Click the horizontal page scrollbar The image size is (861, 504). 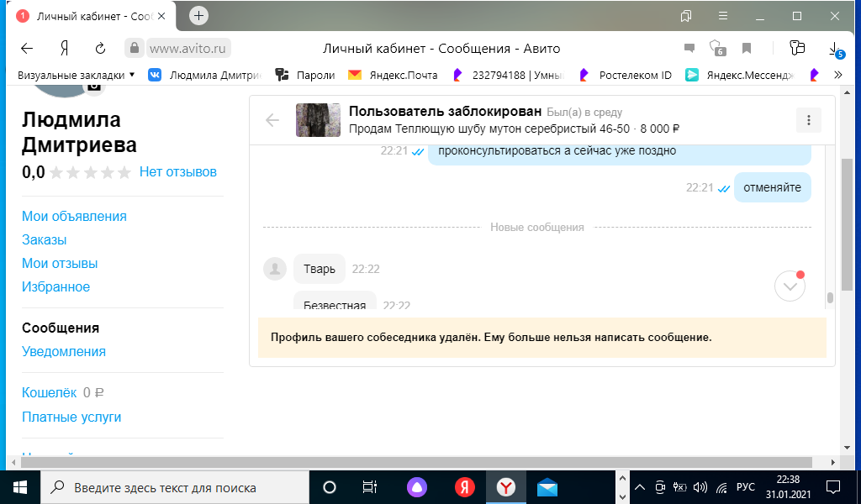[x=412, y=463]
